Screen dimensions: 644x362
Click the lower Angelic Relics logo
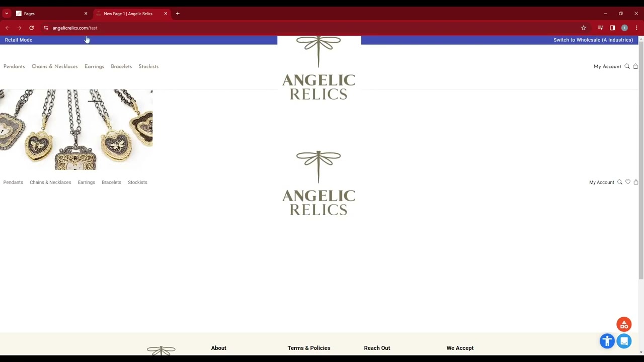point(318,183)
